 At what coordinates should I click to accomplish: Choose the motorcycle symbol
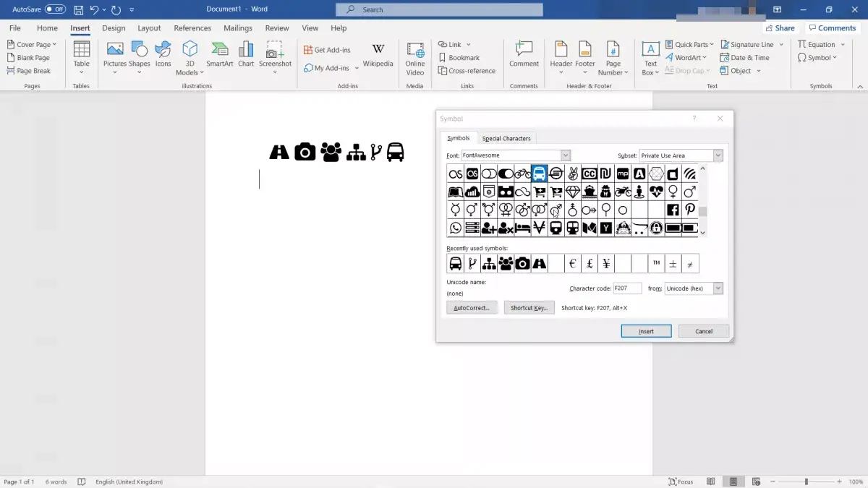pyautogui.click(x=623, y=192)
